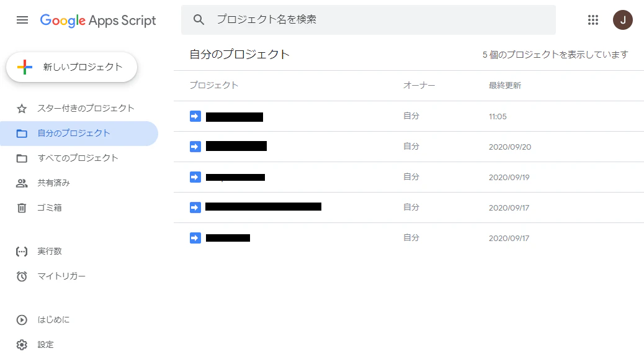644x356 pixels.
Task: Click the Google Apps Script logo
Action: click(x=98, y=20)
